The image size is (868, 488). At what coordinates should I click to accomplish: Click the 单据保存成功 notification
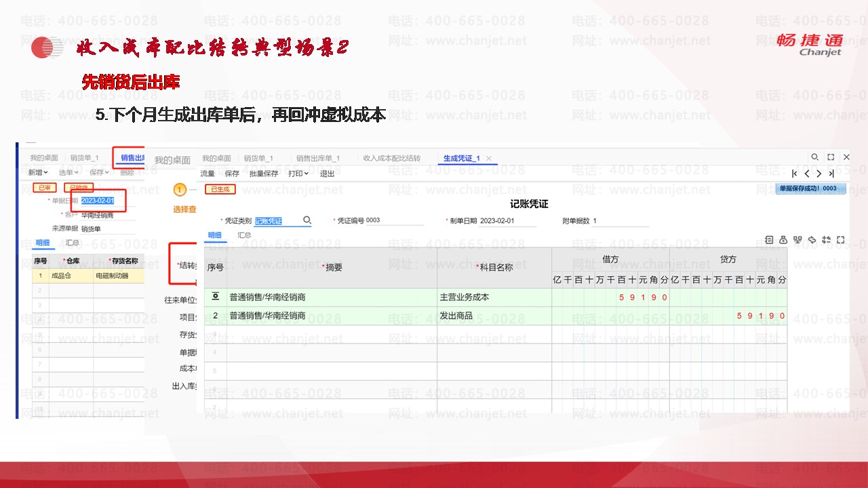pos(810,189)
